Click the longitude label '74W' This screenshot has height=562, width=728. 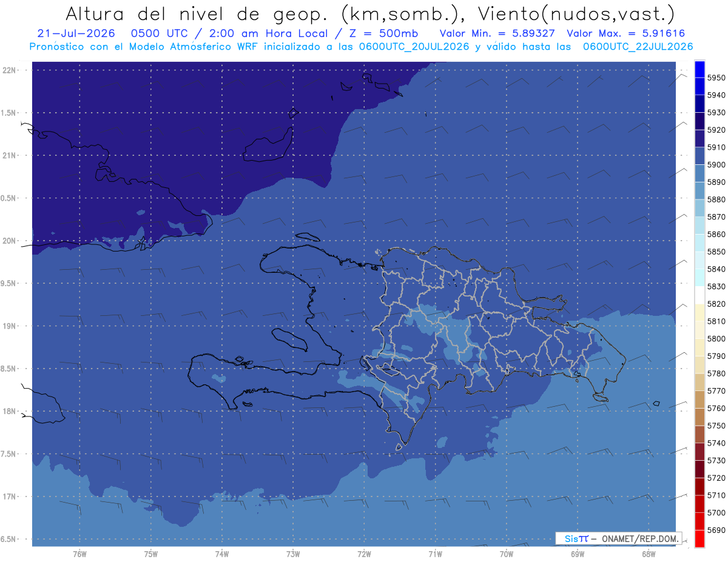click(x=221, y=554)
